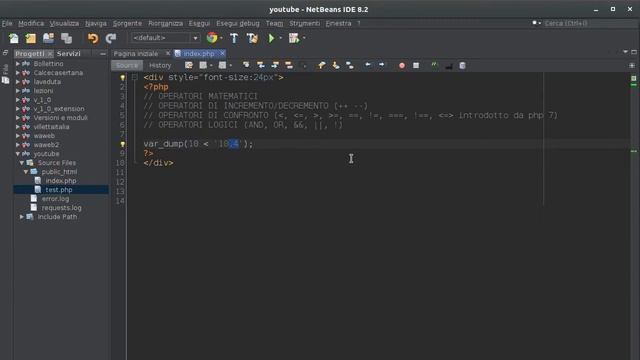This screenshot has height=360, width=640.
Task: Click the Next Bookmark editor icon
Action: click(x=336, y=65)
